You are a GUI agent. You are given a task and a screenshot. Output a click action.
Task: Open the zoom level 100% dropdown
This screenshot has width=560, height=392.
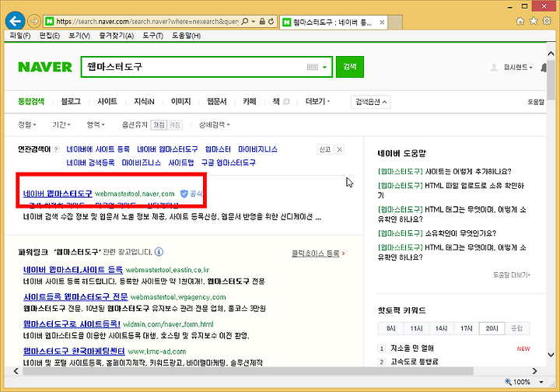point(541,382)
